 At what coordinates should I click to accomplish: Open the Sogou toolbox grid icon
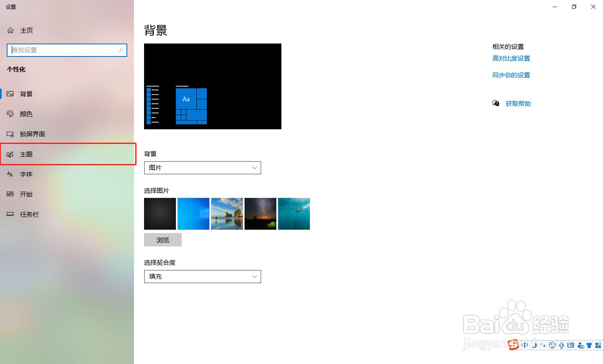(x=598, y=345)
